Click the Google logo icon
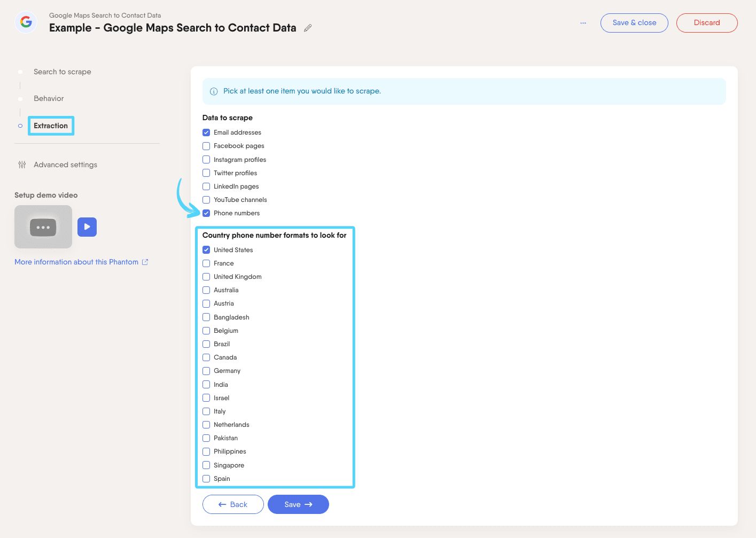The image size is (756, 538). click(26, 22)
